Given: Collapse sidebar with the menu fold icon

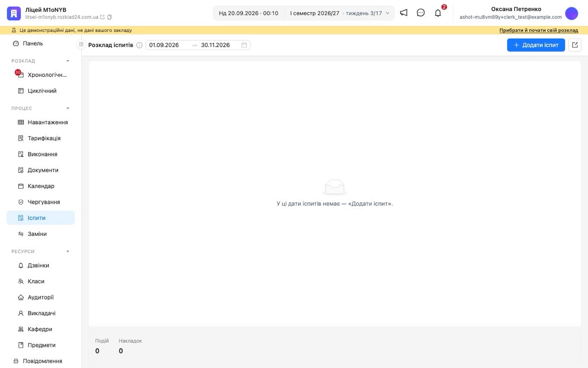Looking at the screenshot, I should (81, 45).
